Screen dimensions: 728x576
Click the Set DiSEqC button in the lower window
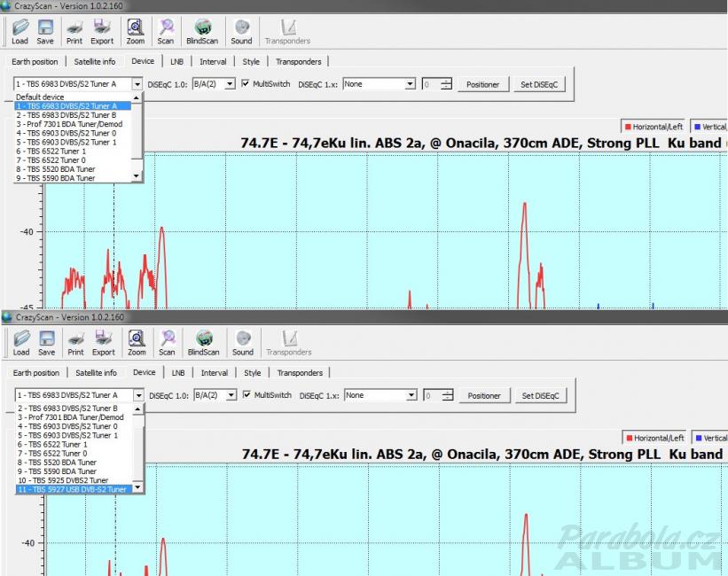pyautogui.click(x=540, y=396)
